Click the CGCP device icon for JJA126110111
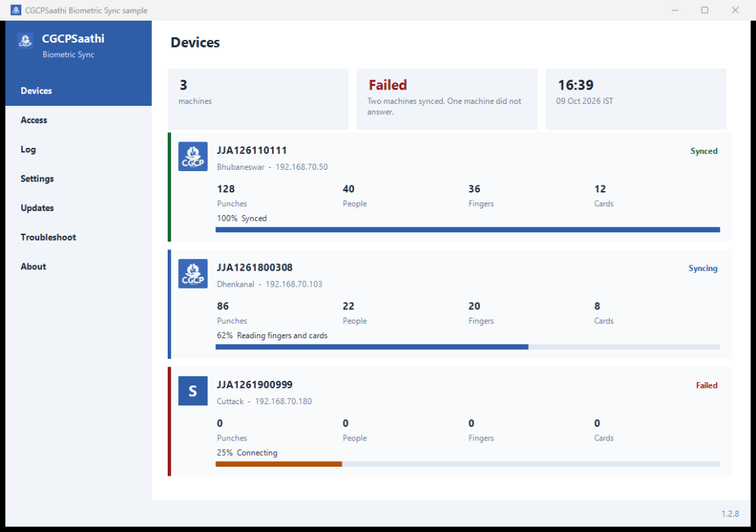 (193, 156)
